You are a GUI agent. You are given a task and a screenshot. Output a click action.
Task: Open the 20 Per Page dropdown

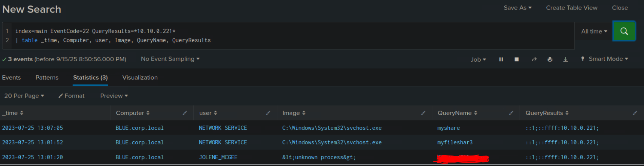[24, 96]
